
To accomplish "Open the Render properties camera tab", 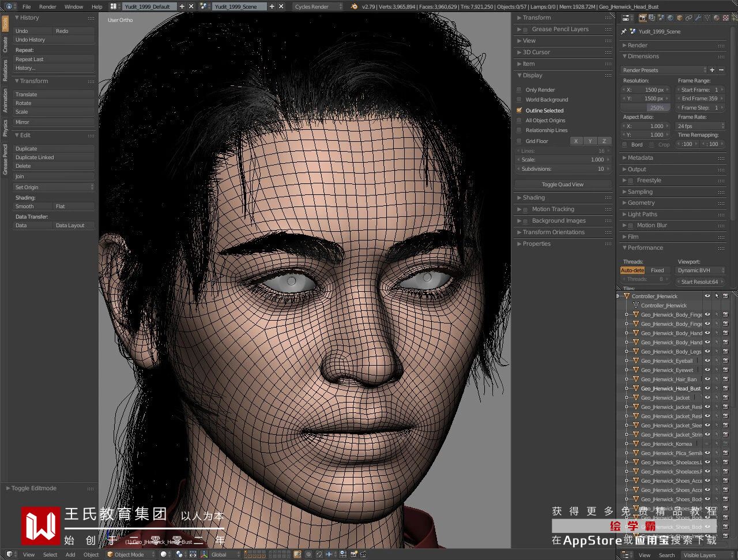I will tap(642, 18).
